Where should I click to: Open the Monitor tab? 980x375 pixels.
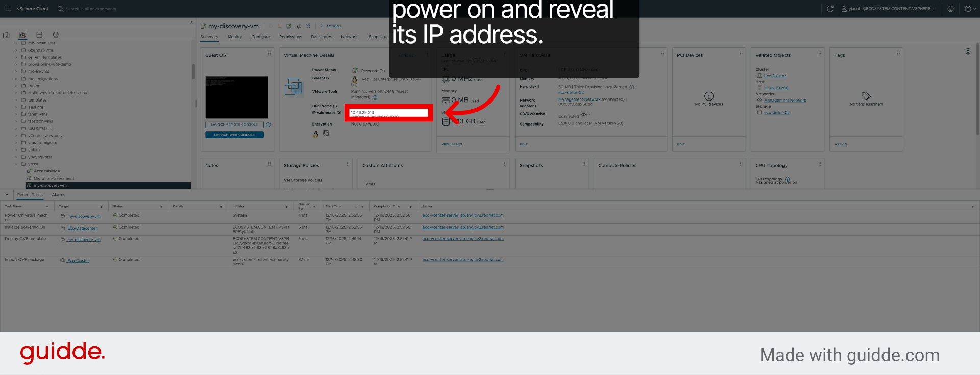[x=235, y=37]
